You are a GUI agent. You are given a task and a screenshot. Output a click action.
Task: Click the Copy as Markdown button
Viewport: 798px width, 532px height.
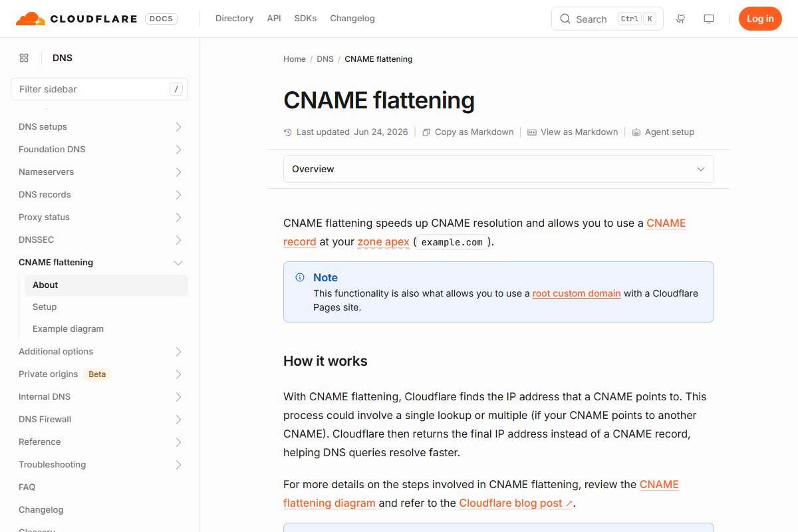click(x=468, y=132)
